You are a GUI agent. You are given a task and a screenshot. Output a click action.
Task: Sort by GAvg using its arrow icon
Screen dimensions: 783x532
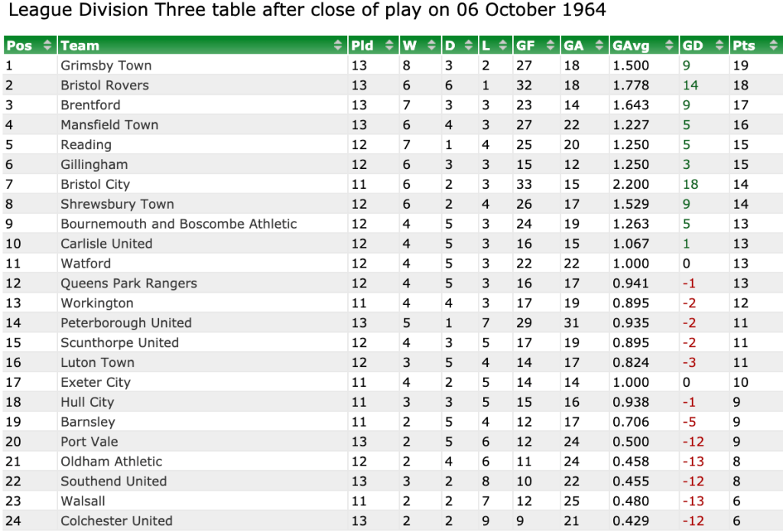pyautogui.click(x=670, y=46)
